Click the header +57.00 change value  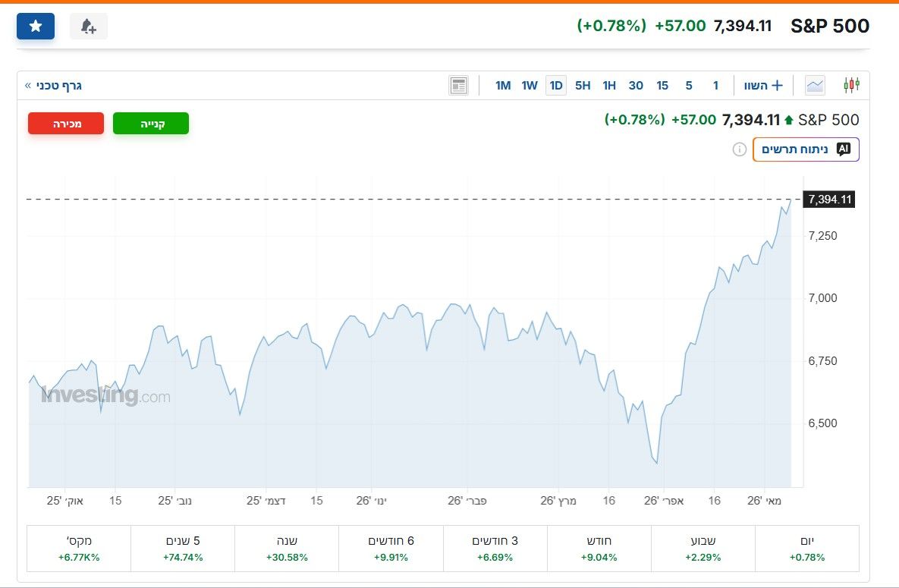(680, 26)
